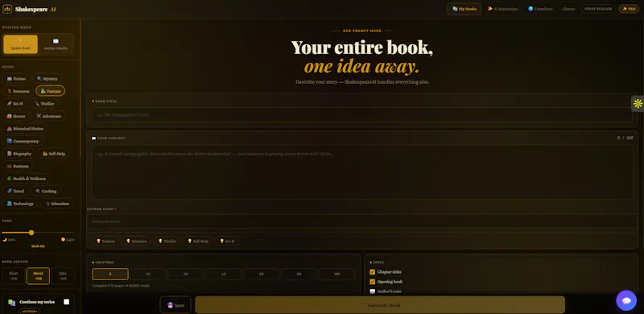The image size is (644, 314).
Task: Click the Light end of tone slider
Action: coord(68,239)
